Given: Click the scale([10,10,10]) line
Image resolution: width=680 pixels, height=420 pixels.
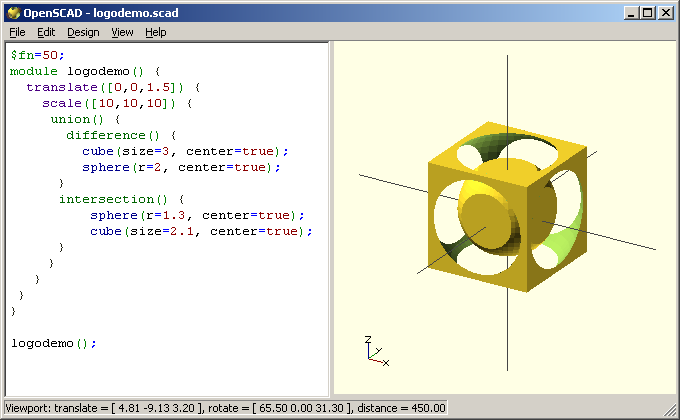Looking at the screenshot, I should pos(117,103).
